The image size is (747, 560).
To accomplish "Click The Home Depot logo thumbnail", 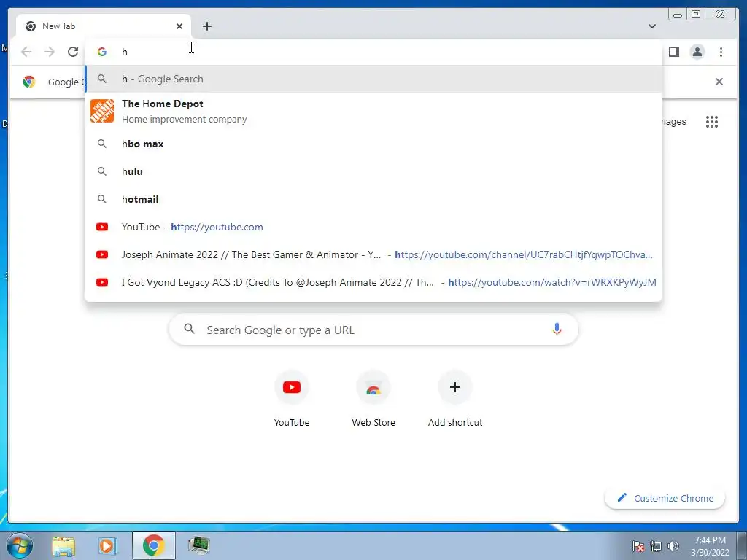I will 102,111.
